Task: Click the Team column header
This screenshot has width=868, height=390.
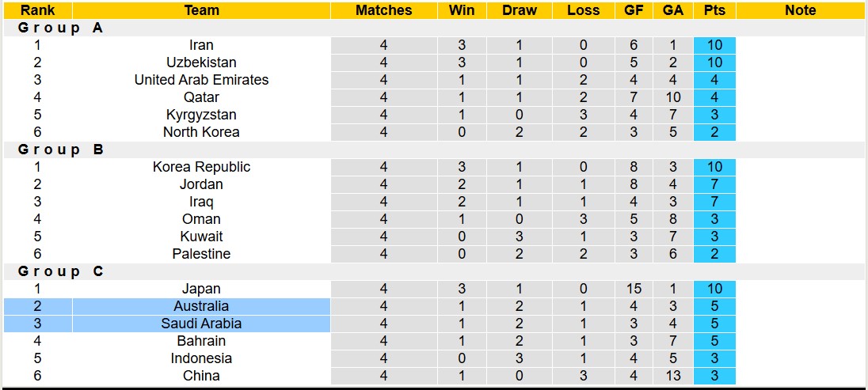Action: [201, 10]
